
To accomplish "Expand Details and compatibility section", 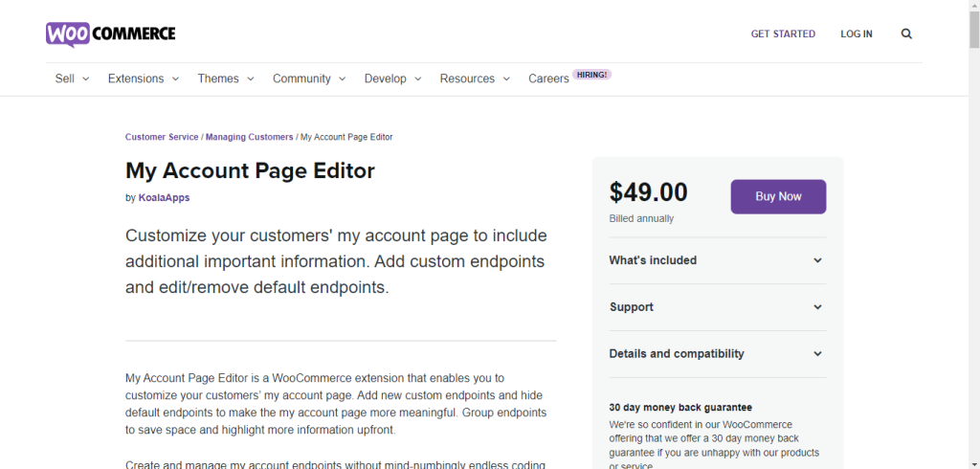I will [716, 354].
